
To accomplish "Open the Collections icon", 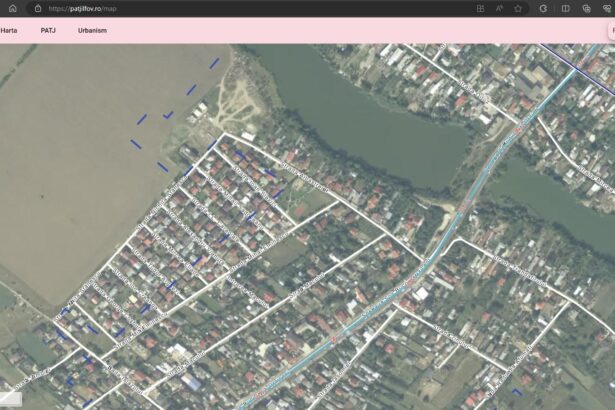I will click(587, 8).
